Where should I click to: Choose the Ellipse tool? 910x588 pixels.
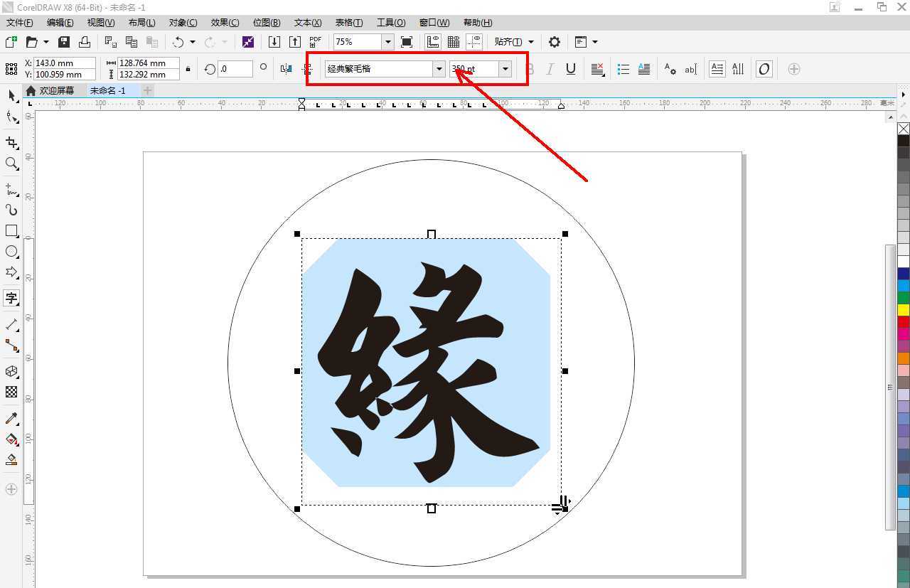point(11,251)
